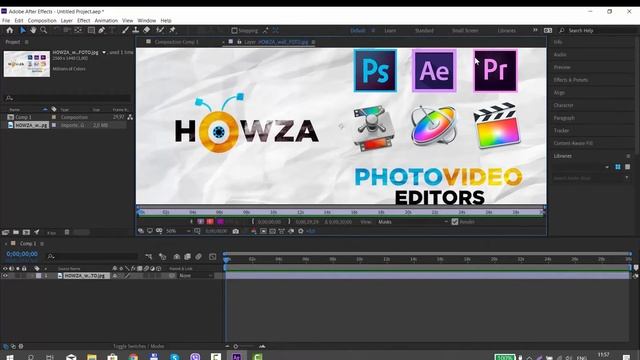The width and height of the screenshot is (640, 360).
Task: Select the Puppet Pin tool
Action: point(172,30)
